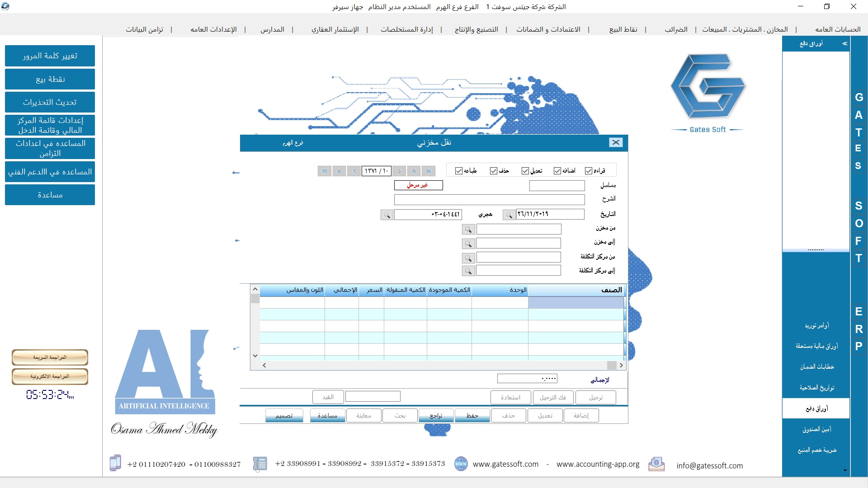The image size is (868, 488).
Task: Click the email envelope icon in footer
Action: (x=656, y=464)
